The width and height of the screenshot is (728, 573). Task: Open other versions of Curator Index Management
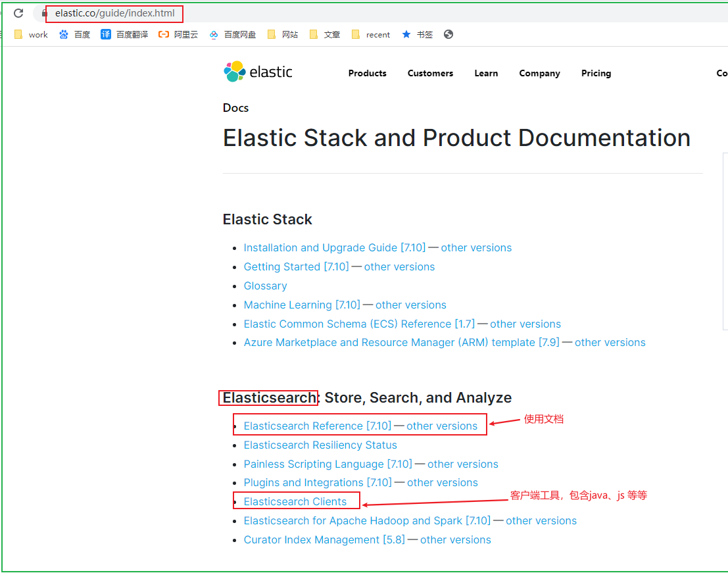pos(456,539)
